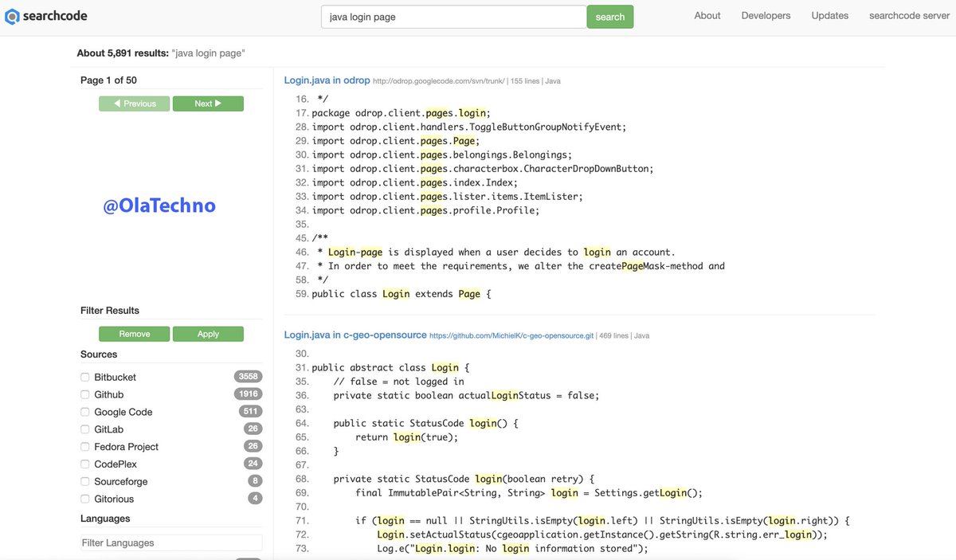Click the Remove filters button
Screen dimensions: 956x560
click(x=135, y=334)
